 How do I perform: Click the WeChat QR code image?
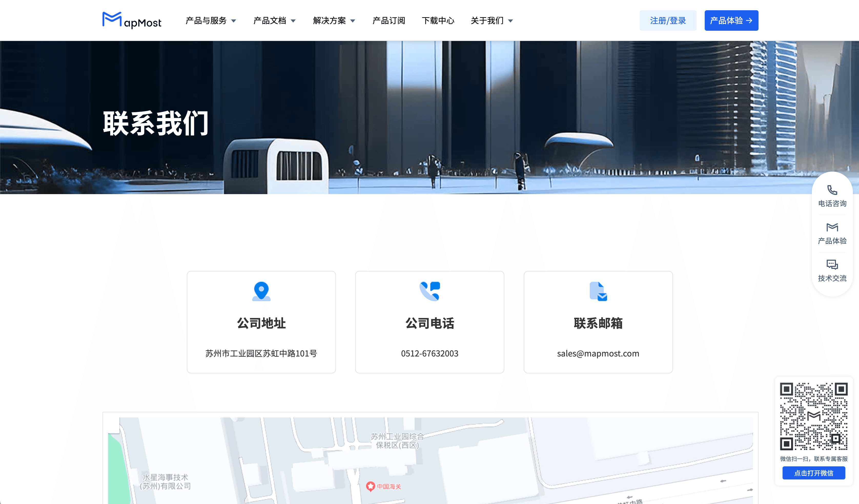(814, 416)
